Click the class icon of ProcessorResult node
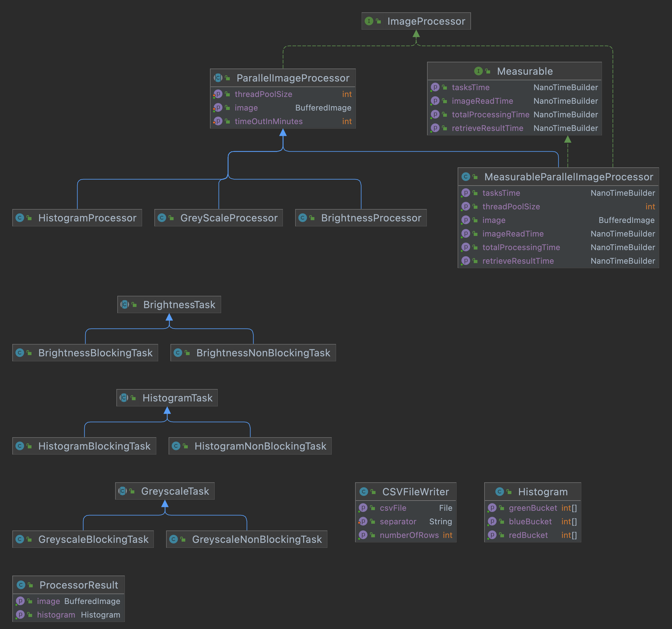Image resolution: width=672 pixels, height=629 pixels. [21, 585]
